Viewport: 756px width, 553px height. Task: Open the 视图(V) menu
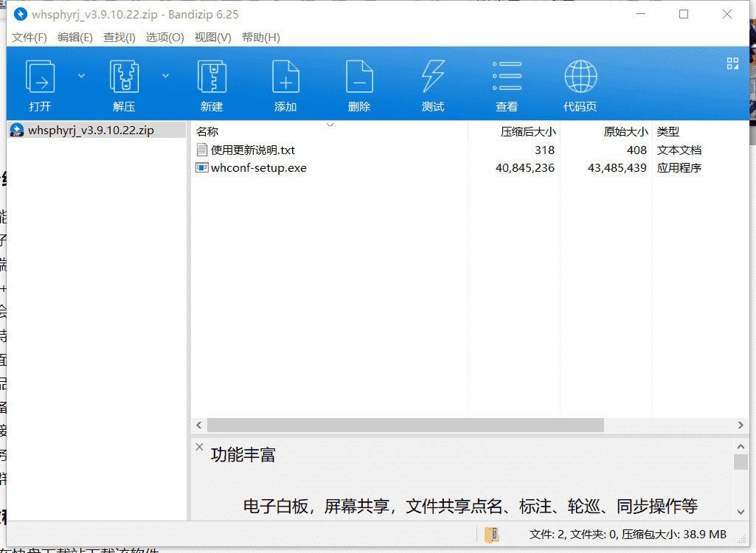212,38
